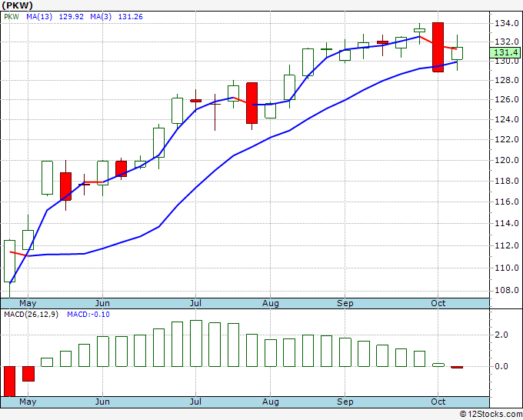Click May on the price chart time axis

[28, 303]
